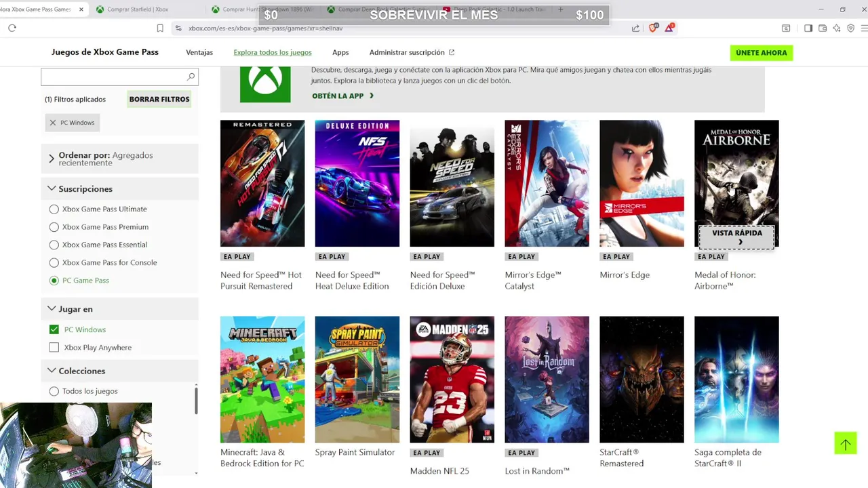Open Need for Speed Edición Deluxe cover
868x488 pixels.
point(452,184)
